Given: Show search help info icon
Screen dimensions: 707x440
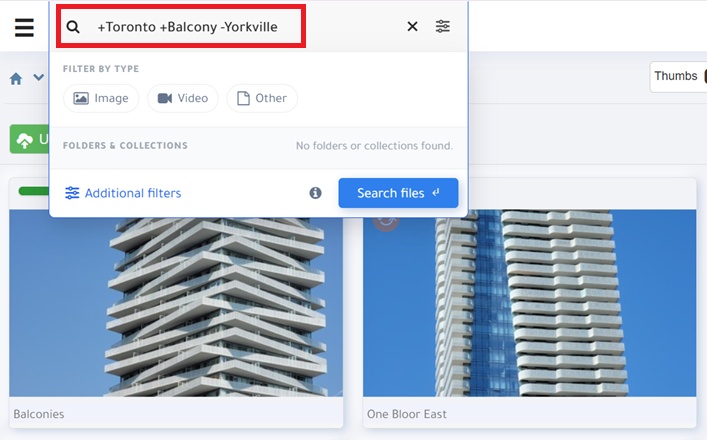Looking at the screenshot, I should click(315, 193).
